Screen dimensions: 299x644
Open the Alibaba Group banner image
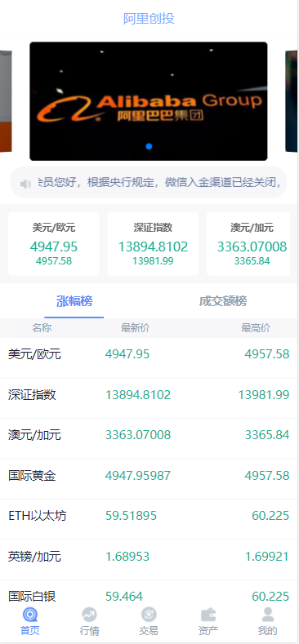(149, 101)
